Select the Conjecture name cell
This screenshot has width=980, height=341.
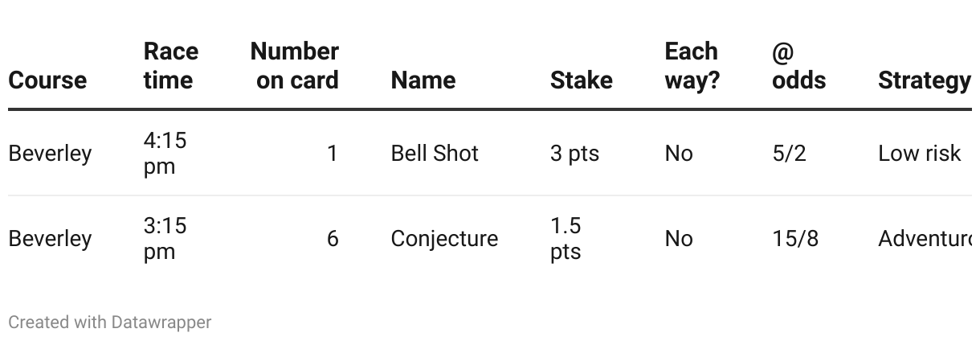coord(444,238)
